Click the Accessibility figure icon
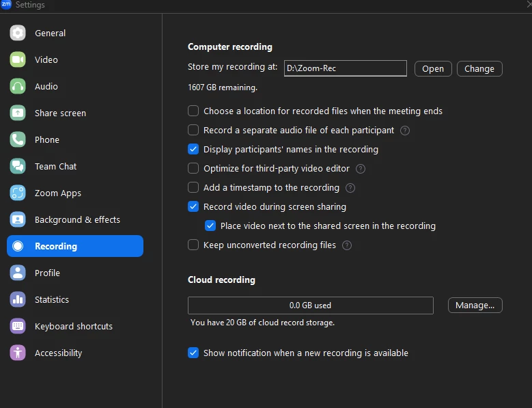This screenshot has height=408, width=532. click(18, 353)
